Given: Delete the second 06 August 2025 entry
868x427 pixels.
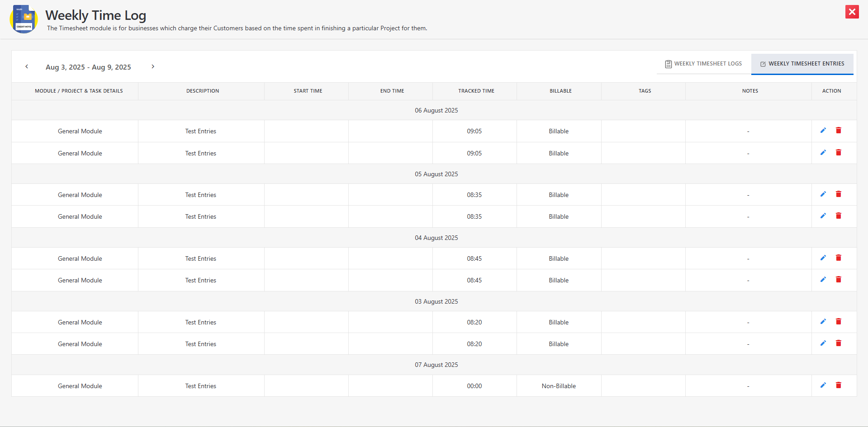Looking at the screenshot, I should tap(838, 153).
